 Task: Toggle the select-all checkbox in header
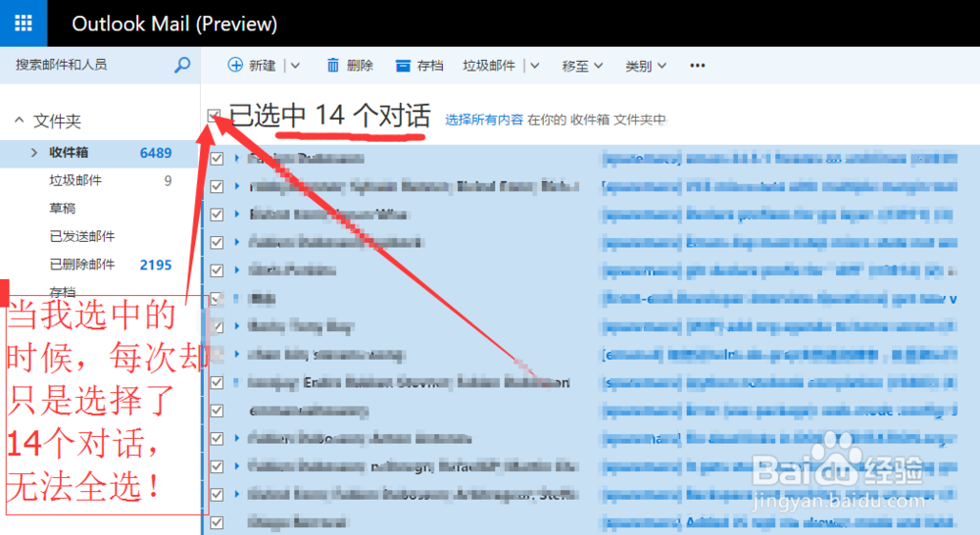[x=214, y=115]
